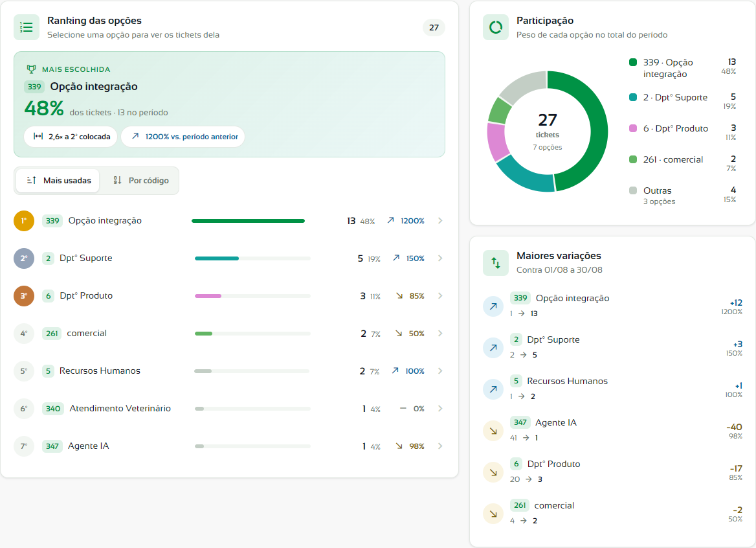Image resolution: width=756 pixels, height=548 pixels.
Task: Expand the Opção integração ranking row chevron
Action: coord(440,221)
